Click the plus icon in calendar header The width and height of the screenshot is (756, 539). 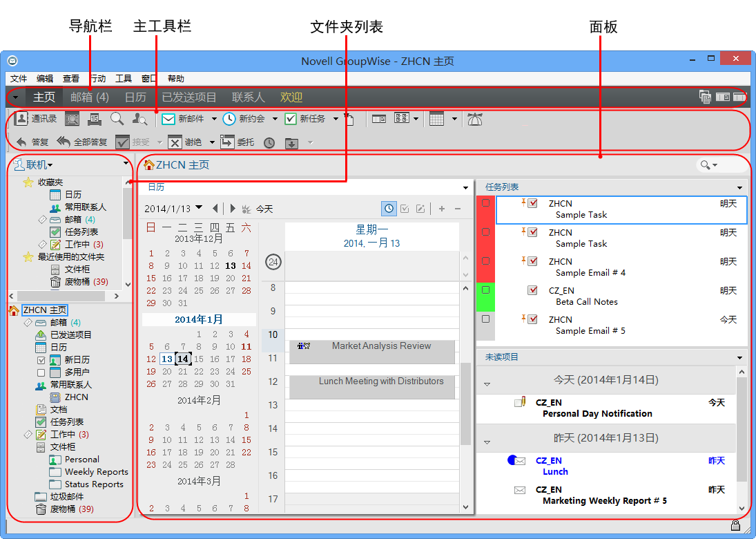pyautogui.click(x=442, y=209)
